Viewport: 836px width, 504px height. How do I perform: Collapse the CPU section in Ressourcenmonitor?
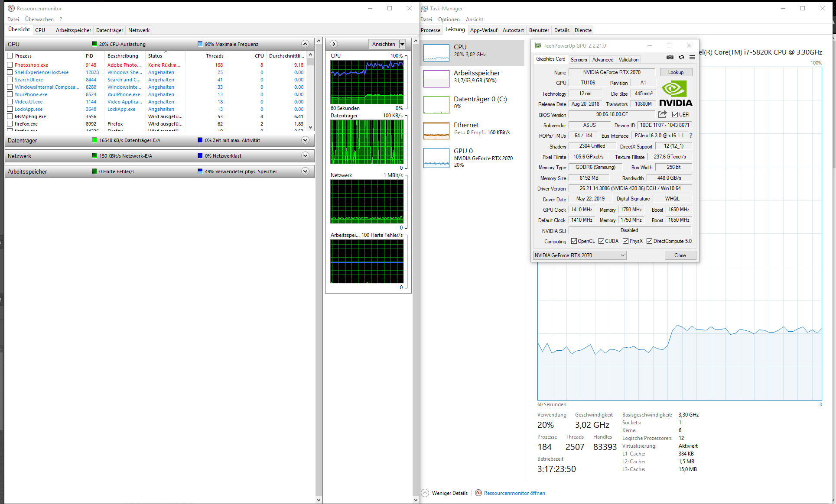(305, 44)
